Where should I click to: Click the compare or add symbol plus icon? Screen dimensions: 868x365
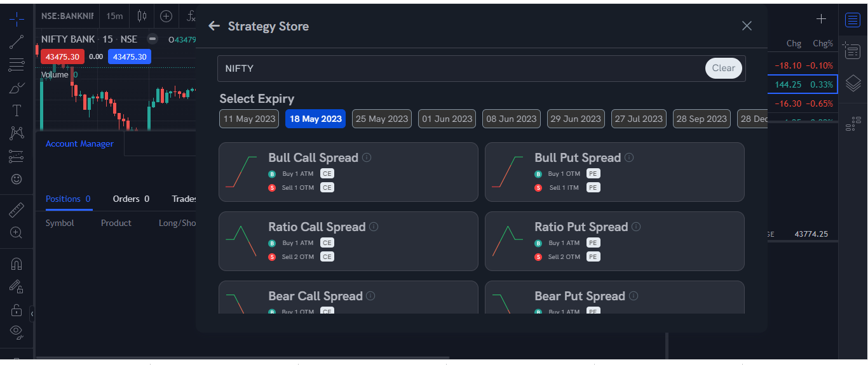tap(166, 16)
